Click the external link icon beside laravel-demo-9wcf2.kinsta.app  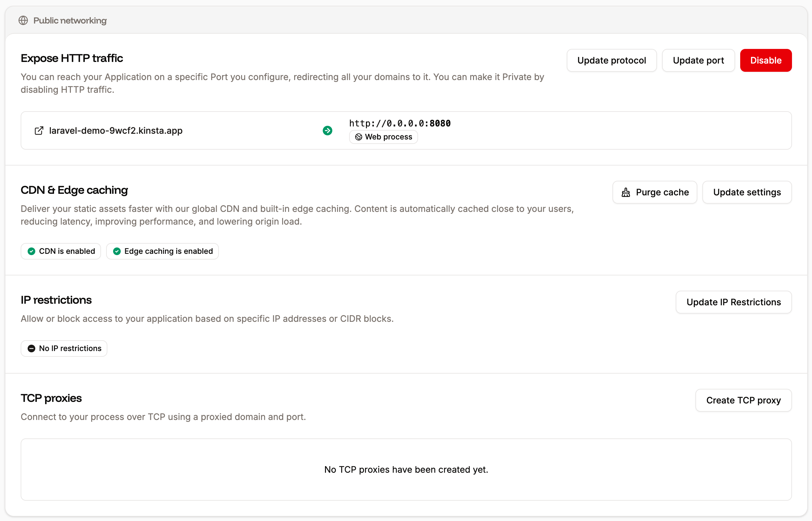(39, 130)
